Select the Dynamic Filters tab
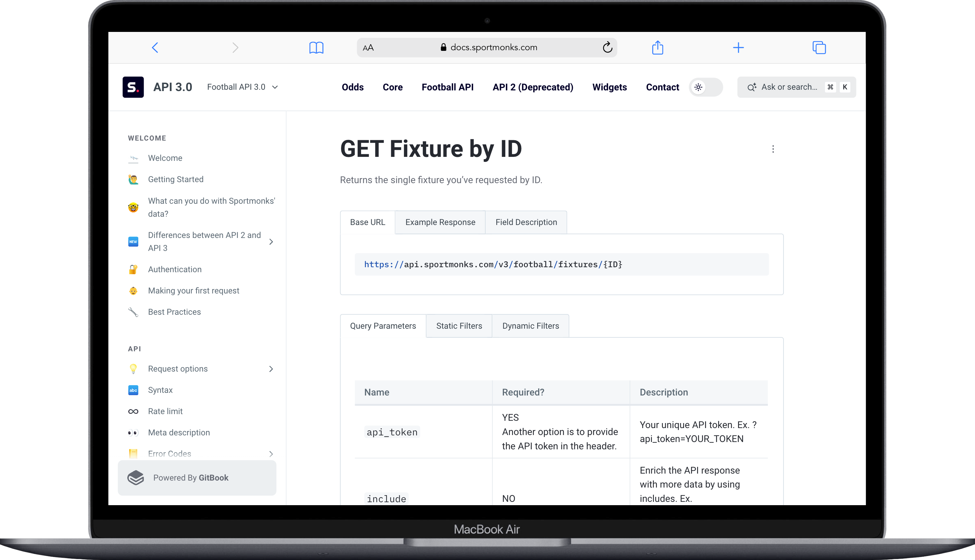Image resolution: width=975 pixels, height=560 pixels. click(531, 326)
